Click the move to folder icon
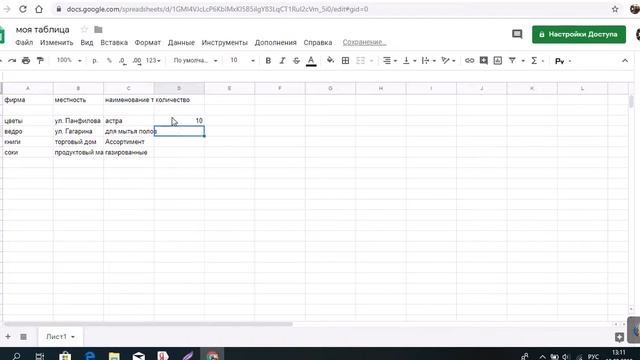The height and width of the screenshot is (360, 640). (x=98, y=29)
